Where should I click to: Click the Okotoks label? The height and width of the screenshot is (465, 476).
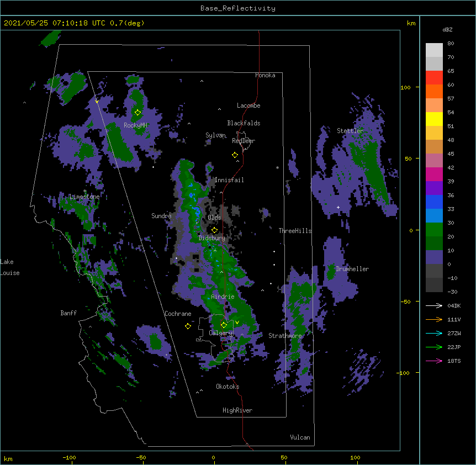228,387
